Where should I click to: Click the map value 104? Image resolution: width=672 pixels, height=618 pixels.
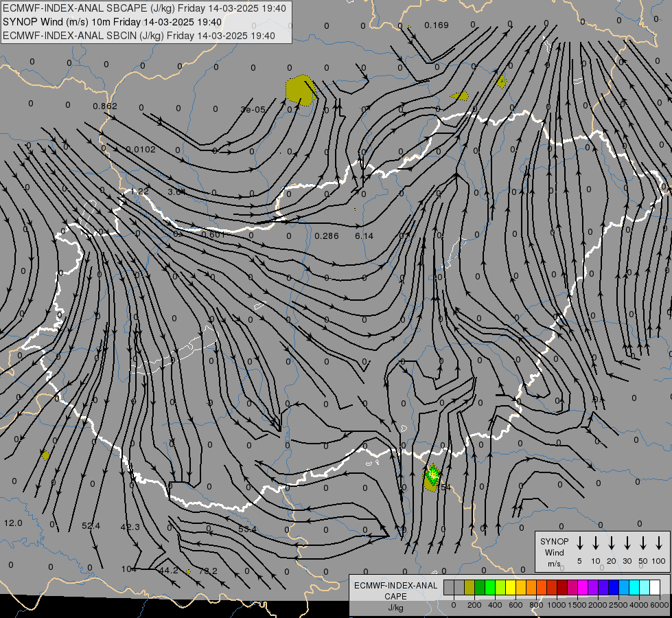pos(128,569)
